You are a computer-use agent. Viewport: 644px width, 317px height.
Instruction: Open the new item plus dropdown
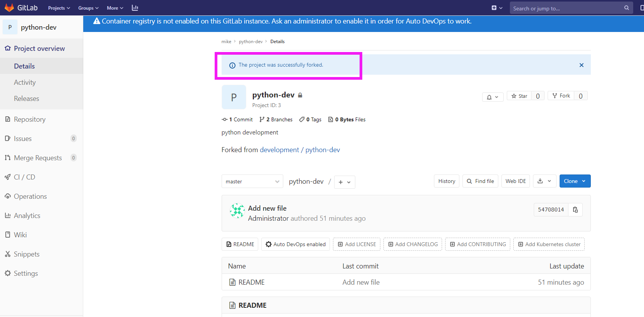pyautogui.click(x=497, y=8)
